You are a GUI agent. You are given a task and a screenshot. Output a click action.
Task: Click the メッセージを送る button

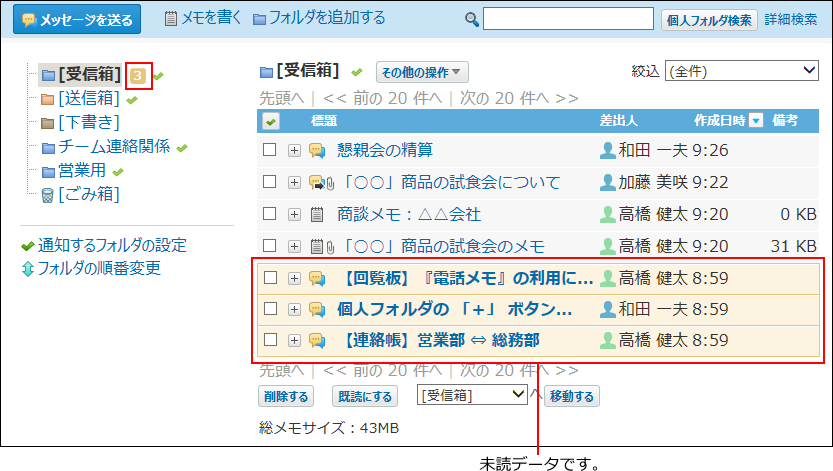(77, 20)
